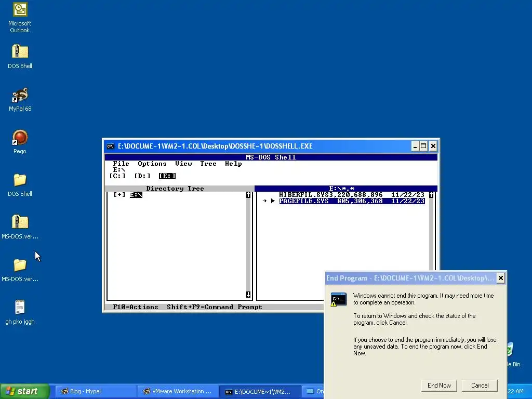Click the E:\*.* file list header
Image resolution: width=532 pixels, height=399 pixels.
[345, 189]
